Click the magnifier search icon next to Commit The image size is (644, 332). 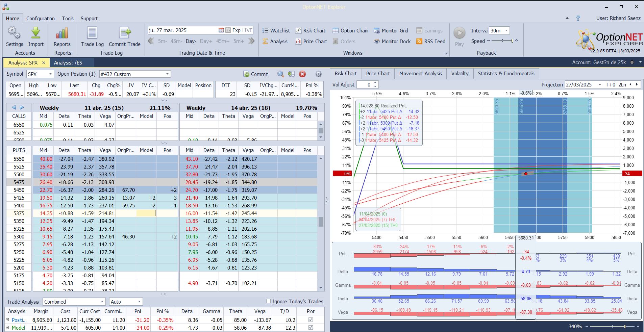[x=280, y=74]
